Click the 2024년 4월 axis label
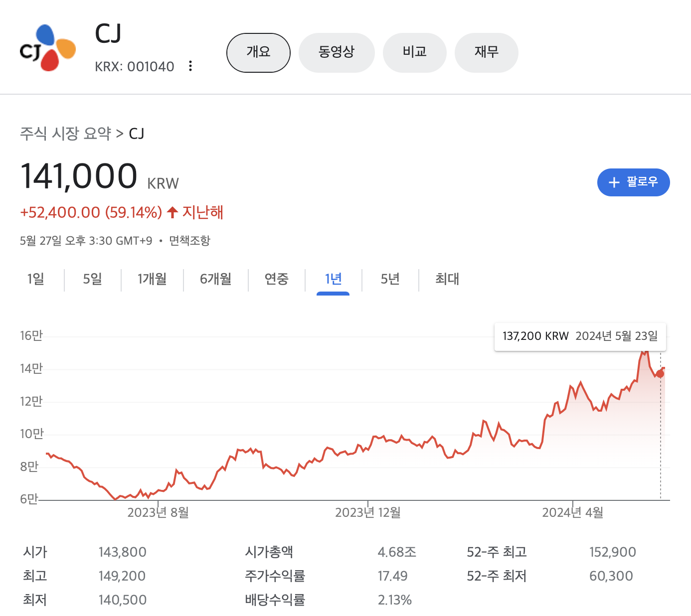691x616 pixels. pyautogui.click(x=573, y=512)
